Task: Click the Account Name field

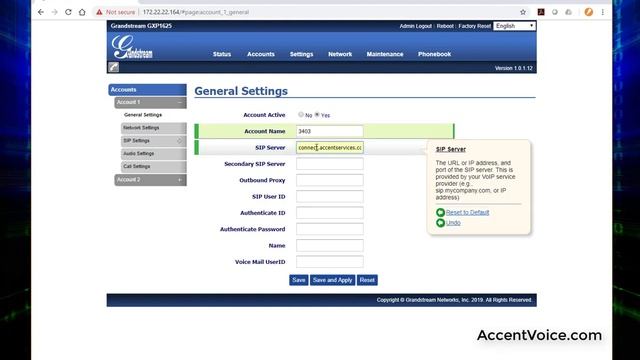Action: 329,131
